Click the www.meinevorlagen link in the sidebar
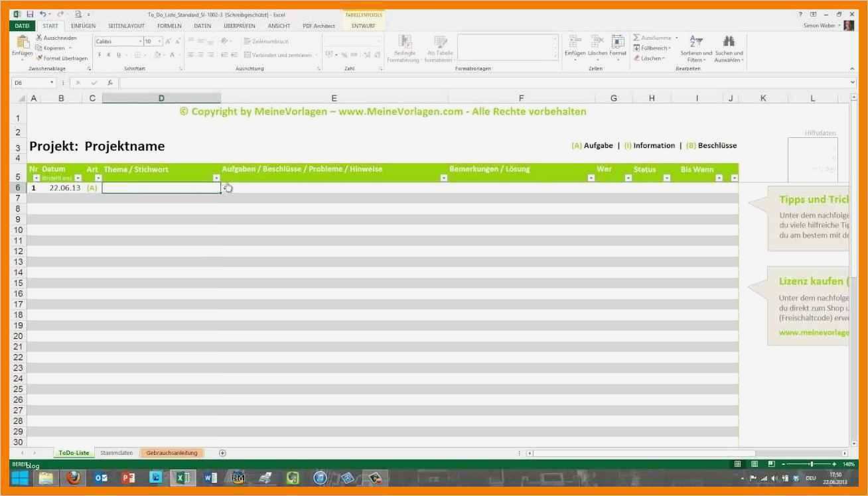868x496 pixels. [814, 332]
